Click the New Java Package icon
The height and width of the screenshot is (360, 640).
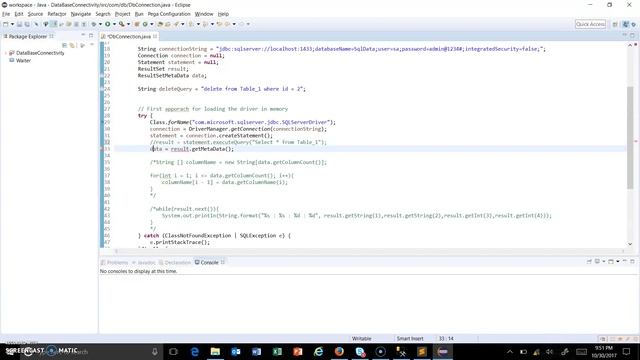pyautogui.click(x=138, y=24)
